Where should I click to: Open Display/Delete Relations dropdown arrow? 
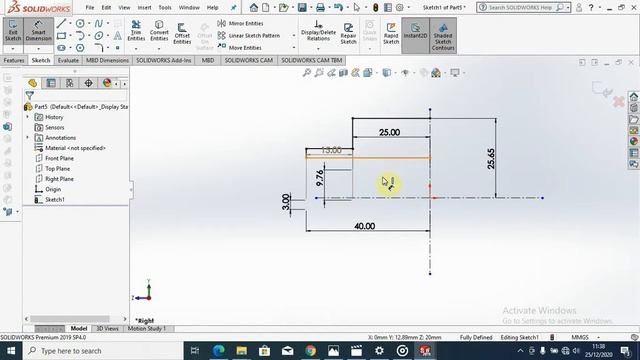point(318,49)
